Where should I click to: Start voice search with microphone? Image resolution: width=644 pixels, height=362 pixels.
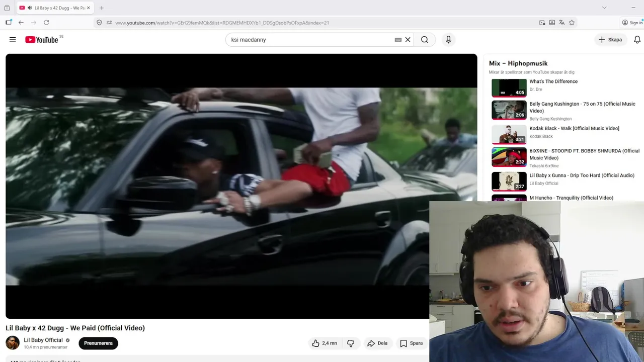point(448,40)
